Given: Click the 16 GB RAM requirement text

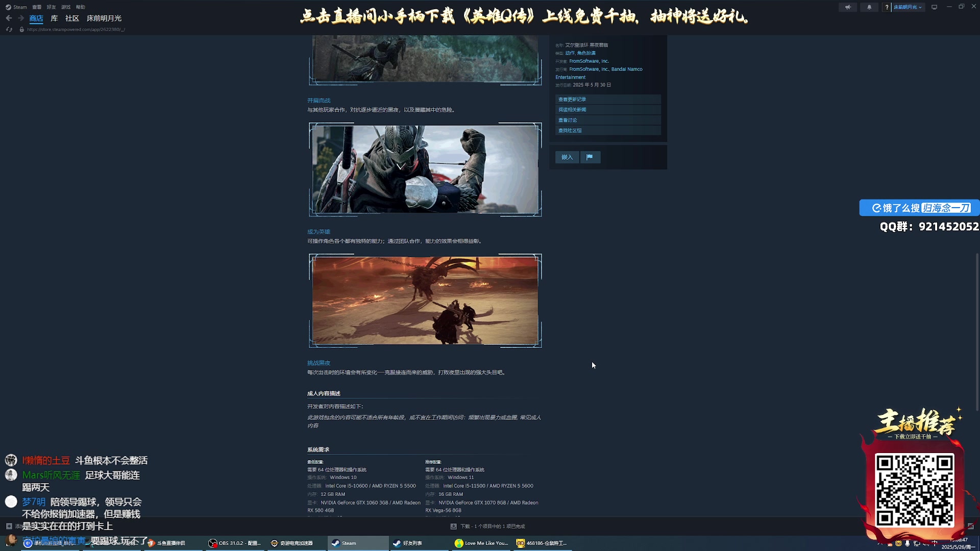Looking at the screenshot, I should click(x=451, y=494).
